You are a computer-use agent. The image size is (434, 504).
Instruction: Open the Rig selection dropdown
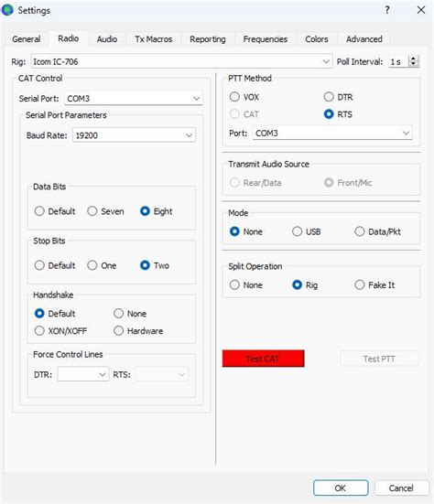182,61
